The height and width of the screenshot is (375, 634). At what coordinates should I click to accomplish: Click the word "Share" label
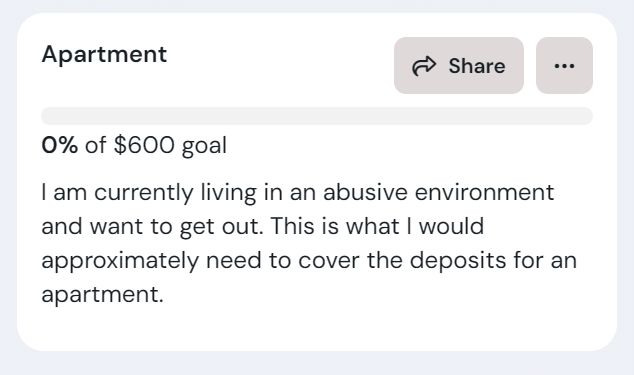click(x=477, y=66)
